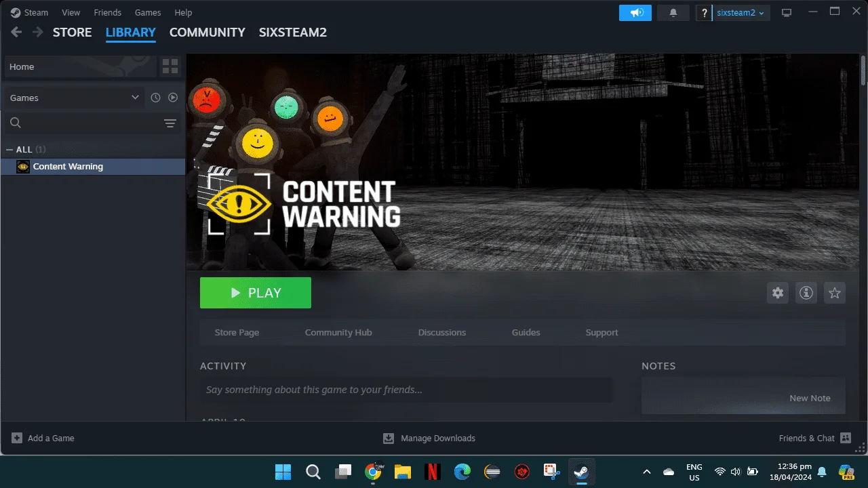Image resolution: width=868 pixels, height=488 pixels.
Task: Switch library to grid collections view
Action: pos(170,66)
